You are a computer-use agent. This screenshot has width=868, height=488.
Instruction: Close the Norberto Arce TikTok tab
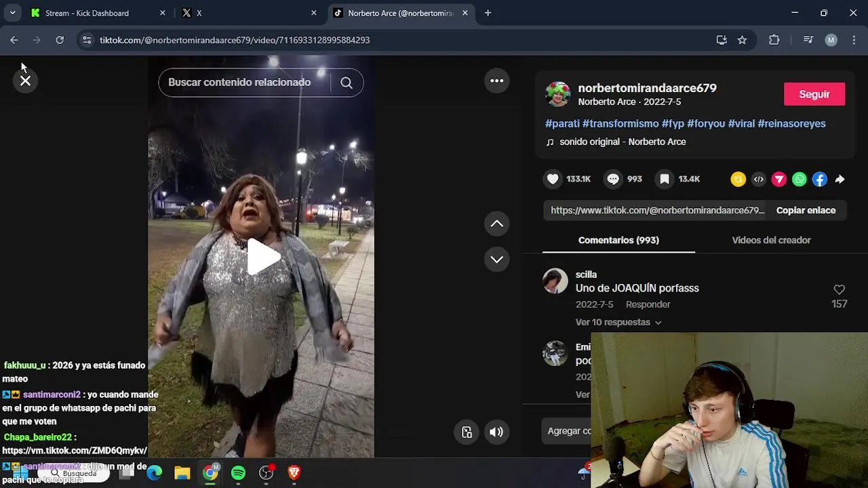coord(465,13)
